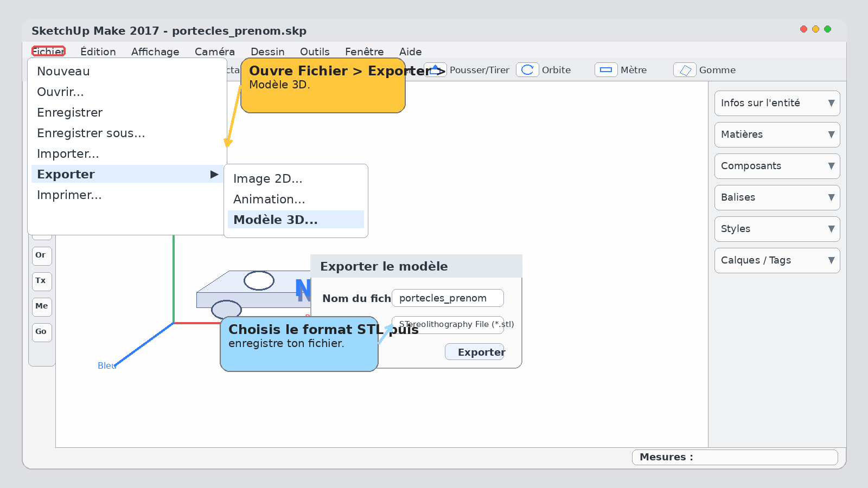Select Enregistrer in the Fichier menu
The width and height of the screenshot is (868, 488).
pyautogui.click(x=127, y=112)
